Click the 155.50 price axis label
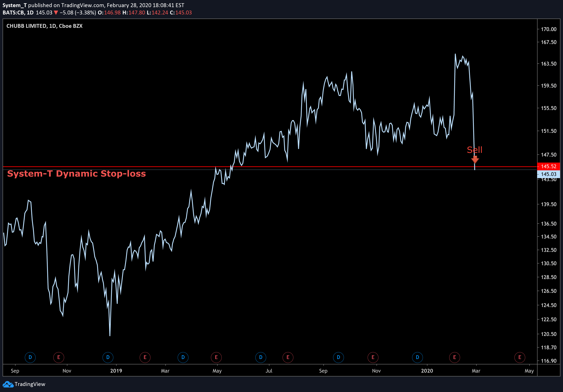The image size is (563, 392). coord(549,108)
